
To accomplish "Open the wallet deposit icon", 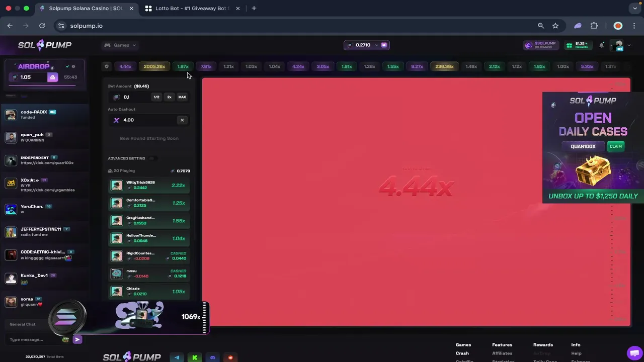I will (384, 45).
